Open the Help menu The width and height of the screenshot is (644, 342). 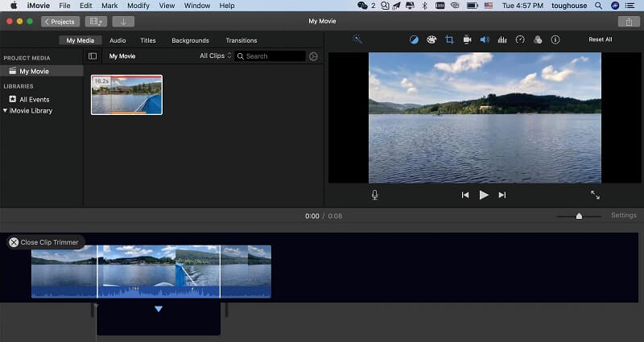tap(227, 6)
